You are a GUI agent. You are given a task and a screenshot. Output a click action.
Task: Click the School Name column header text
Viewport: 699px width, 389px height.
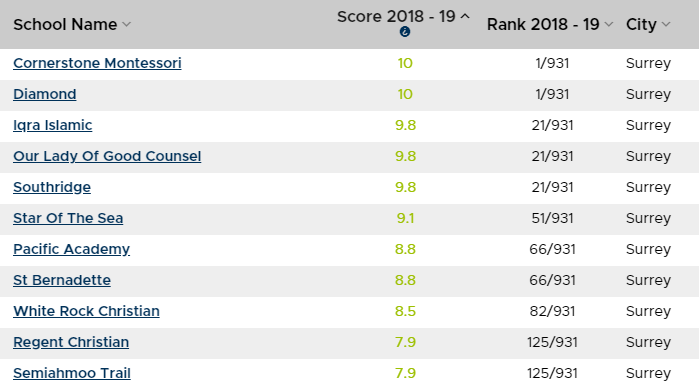pos(65,25)
